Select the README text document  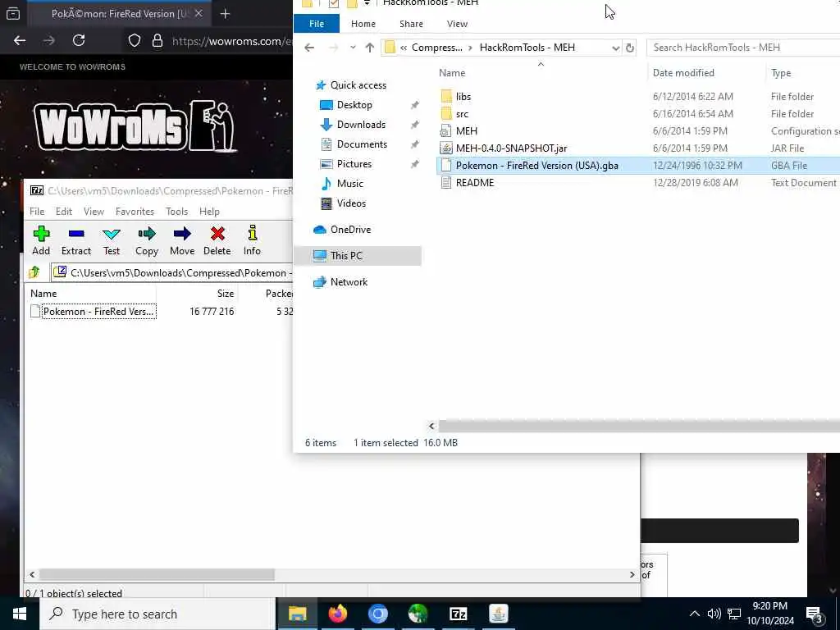coord(475,183)
